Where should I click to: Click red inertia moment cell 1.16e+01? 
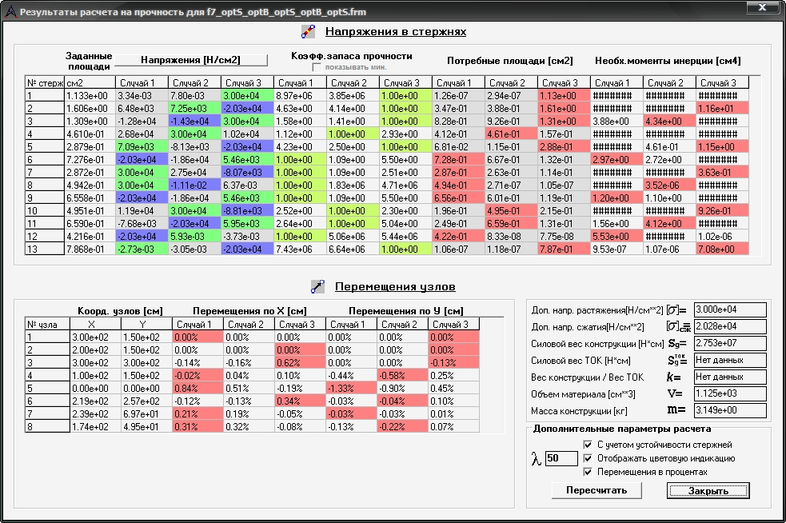(x=722, y=108)
